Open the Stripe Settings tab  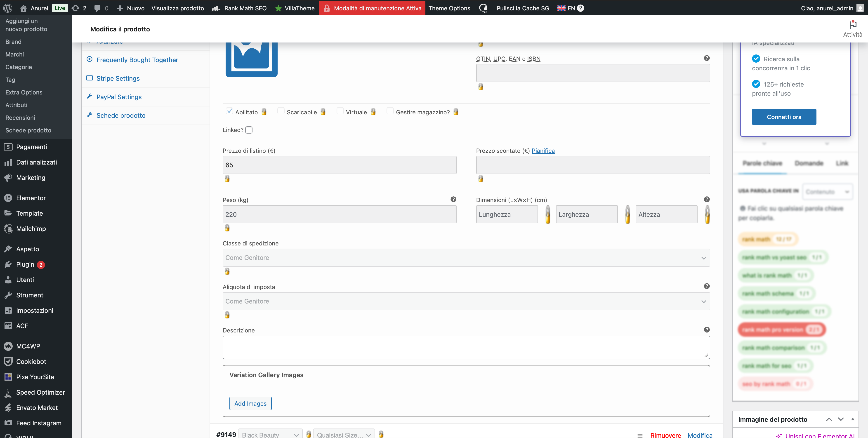pos(118,78)
